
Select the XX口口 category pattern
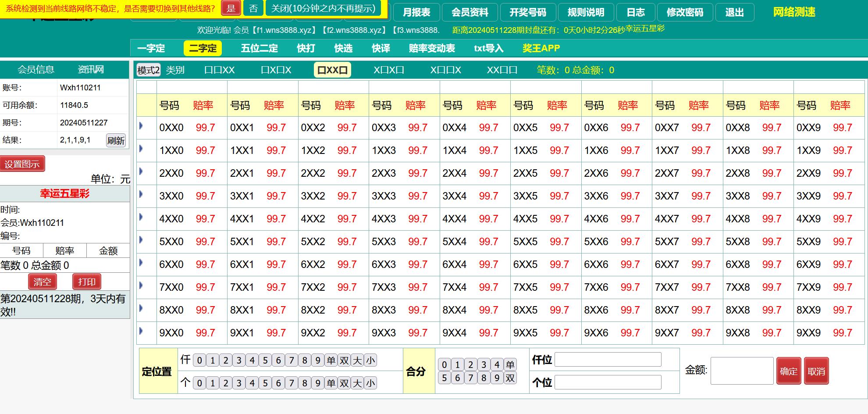click(502, 70)
